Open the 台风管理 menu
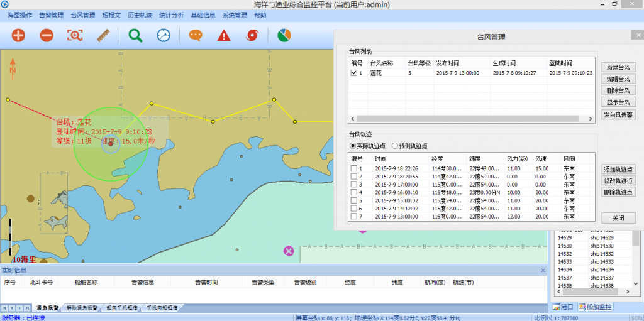The image size is (644, 321). click(x=83, y=16)
